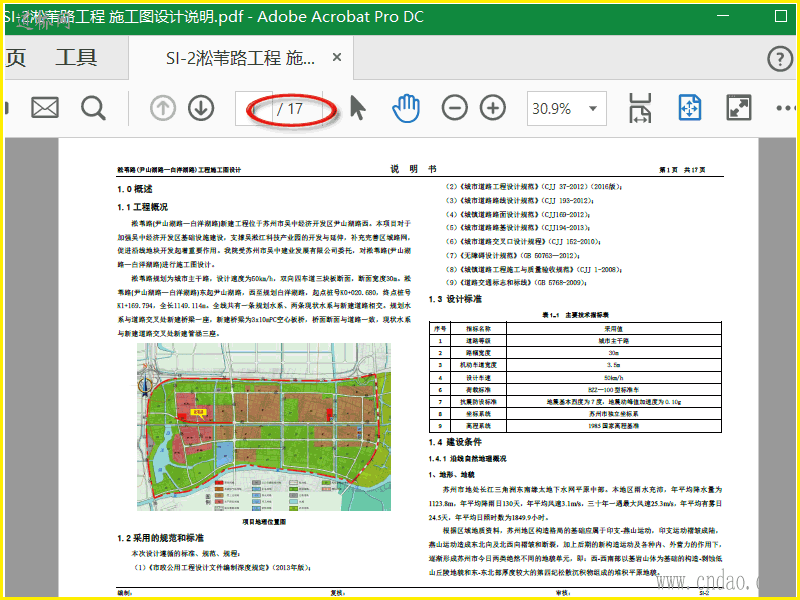Click the table header "指标名称"
This screenshot has height=600, width=800.
pyautogui.click(x=478, y=329)
